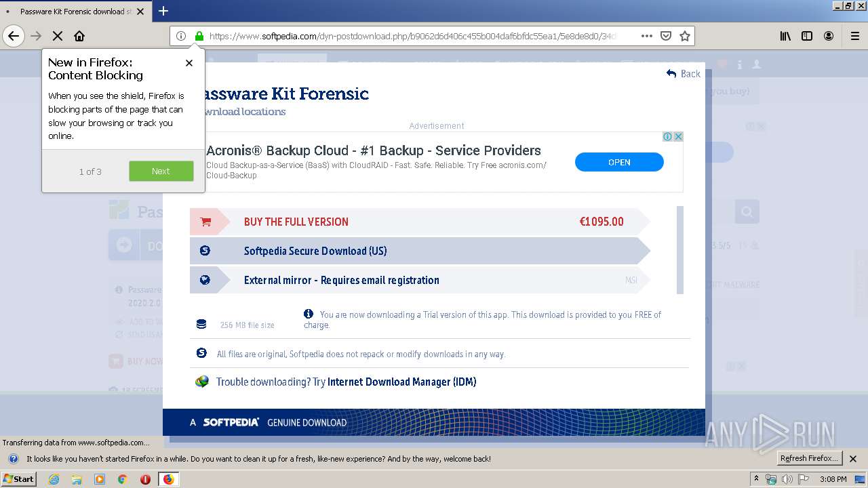Image resolution: width=868 pixels, height=488 pixels.
Task: Open media player from taskbar
Action: (x=100, y=479)
